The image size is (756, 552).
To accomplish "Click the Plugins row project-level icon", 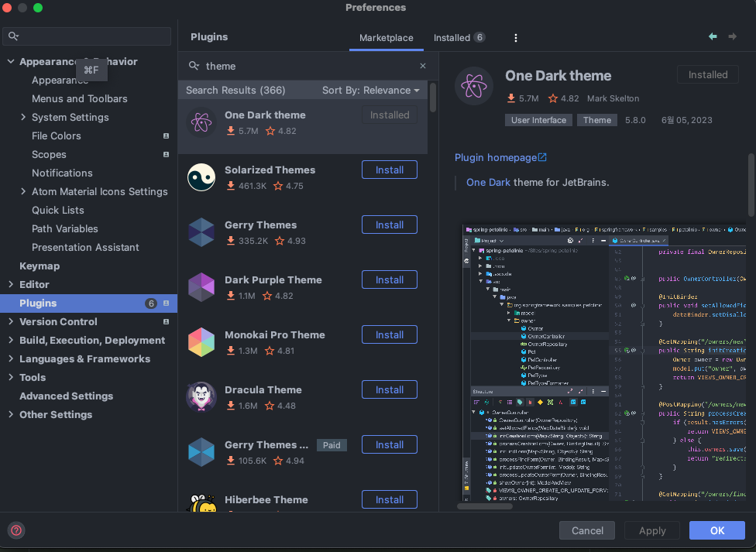I will [166, 303].
